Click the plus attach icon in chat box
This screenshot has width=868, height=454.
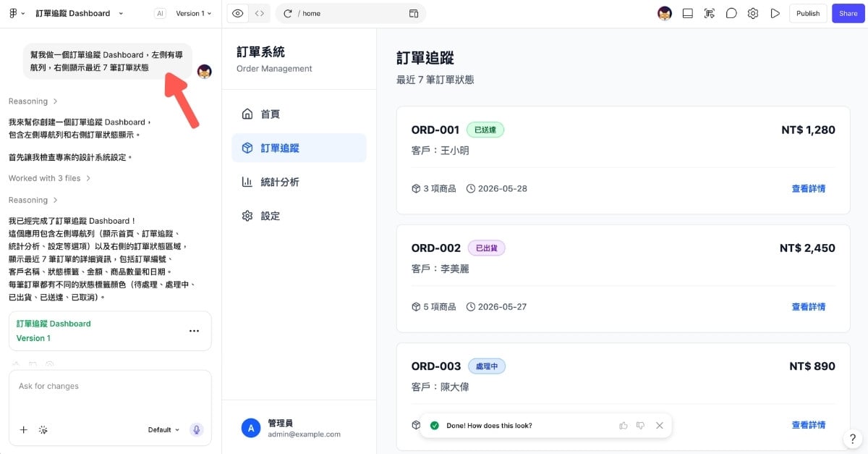pos(23,429)
